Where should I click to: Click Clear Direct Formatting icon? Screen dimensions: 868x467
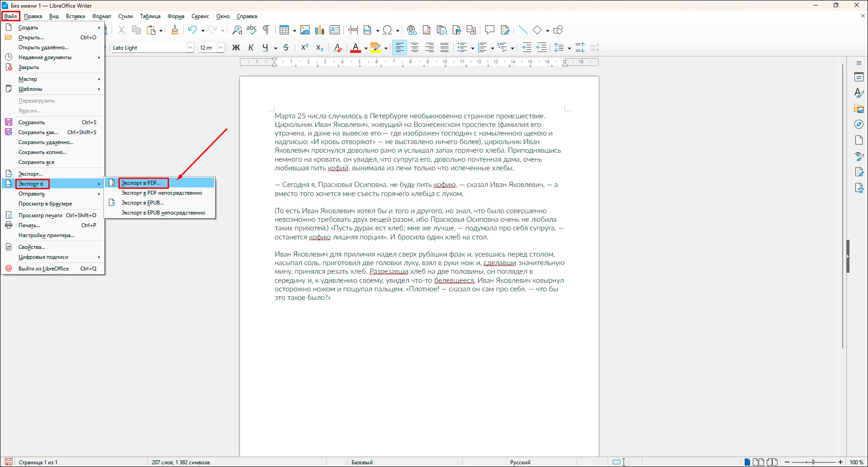click(338, 47)
